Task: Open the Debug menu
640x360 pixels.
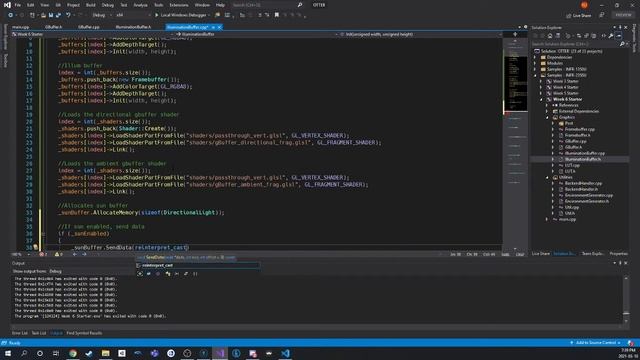Action: pyautogui.click(x=108, y=5)
